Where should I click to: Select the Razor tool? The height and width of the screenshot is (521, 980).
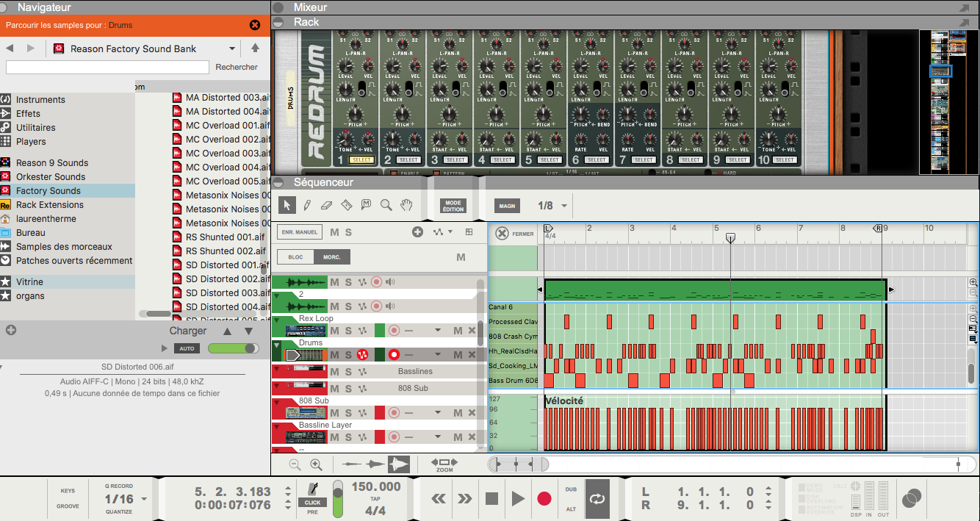(x=347, y=205)
